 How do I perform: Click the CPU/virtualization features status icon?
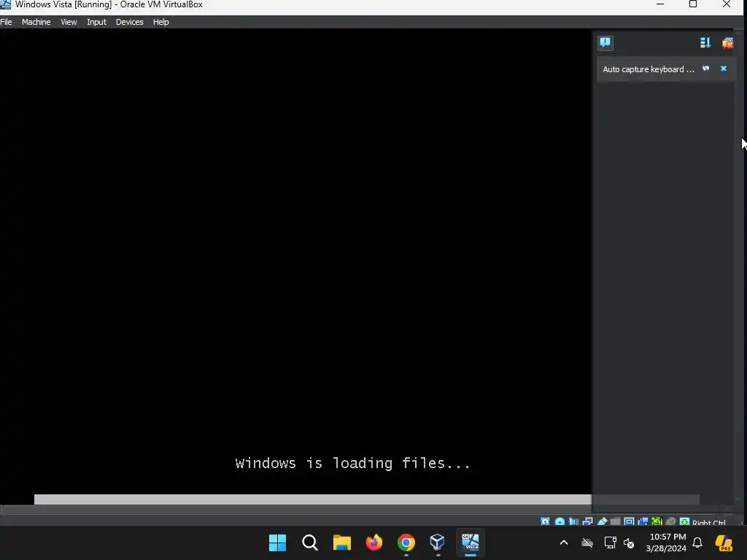pyautogui.click(x=657, y=521)
